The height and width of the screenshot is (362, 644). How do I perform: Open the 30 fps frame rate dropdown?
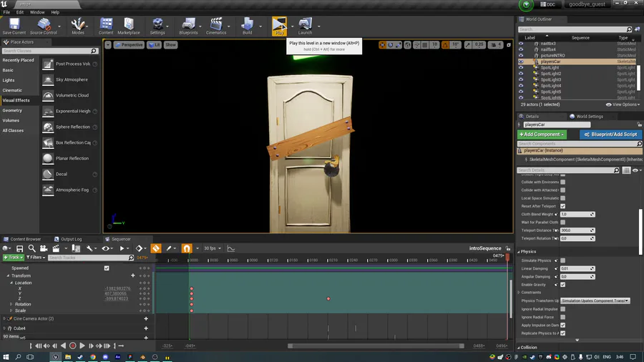pyautogui.click(x=213, y=248)
